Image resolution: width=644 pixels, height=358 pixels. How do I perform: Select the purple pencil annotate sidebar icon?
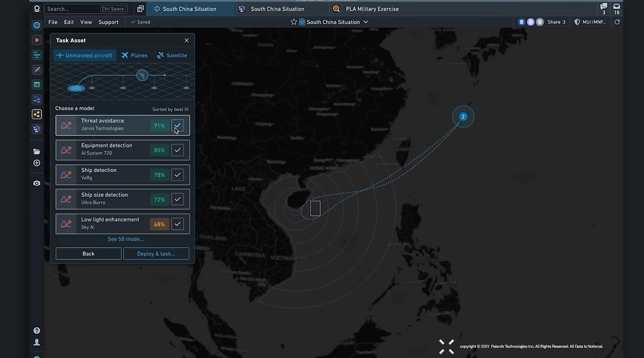click(x=37, y=69)
